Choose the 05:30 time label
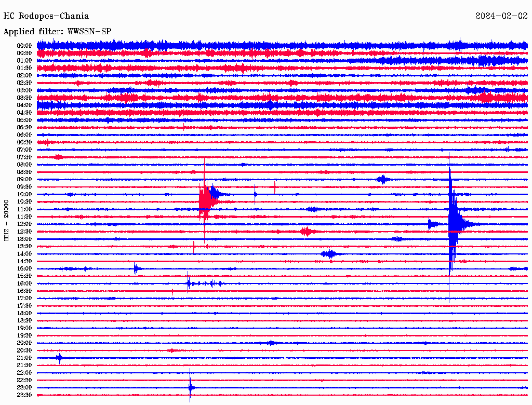The height and width of the screenshot is (405, 532). click(24, 128)
